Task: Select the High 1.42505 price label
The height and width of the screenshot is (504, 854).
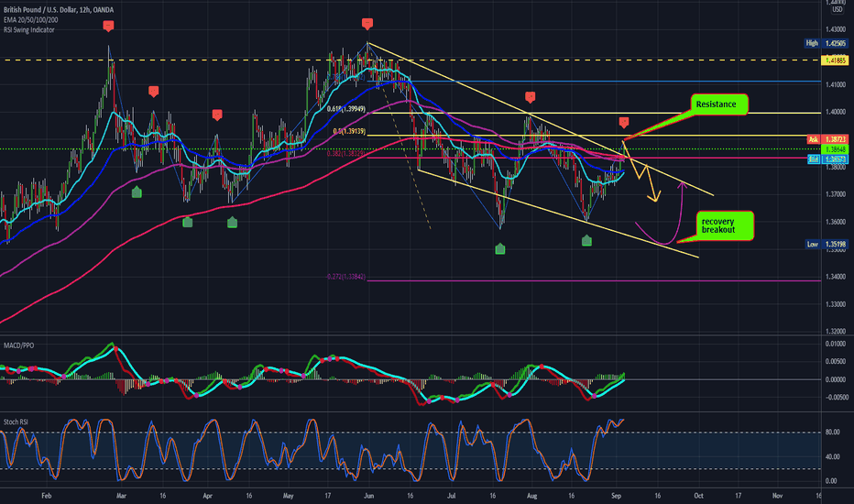Action: pyautogui.click(x=827, y=43)
